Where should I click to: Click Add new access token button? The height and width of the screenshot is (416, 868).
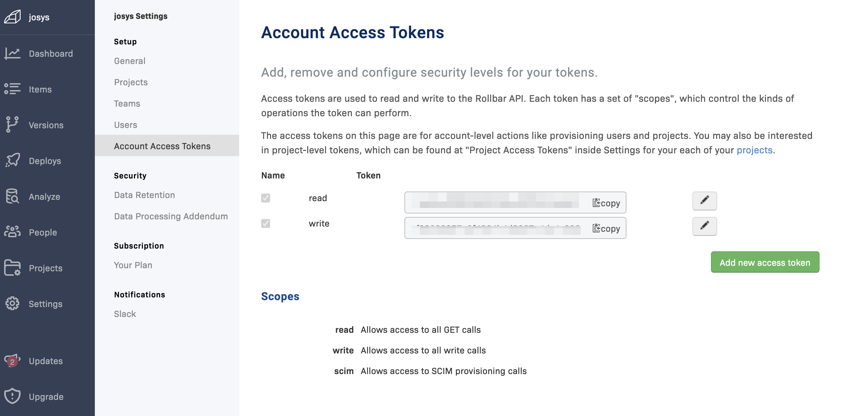[765, 262]
